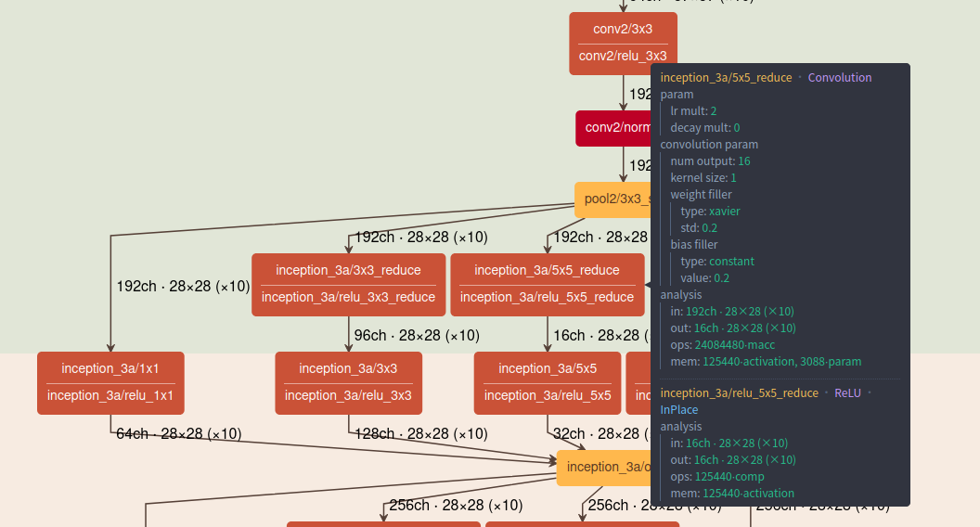Viewport: 980px width, 527px height.
Task: Click the ReLU type label in tooltip
Action: click(x=847, y=393)
